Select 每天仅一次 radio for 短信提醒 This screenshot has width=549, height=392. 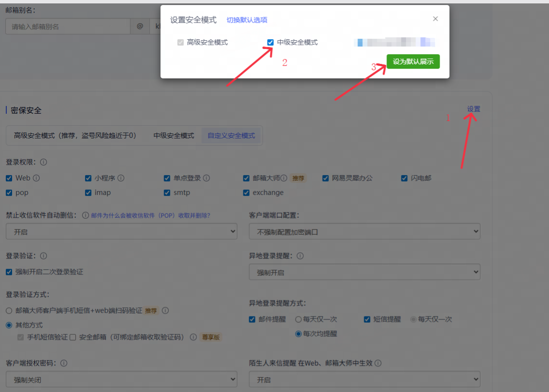413,319
